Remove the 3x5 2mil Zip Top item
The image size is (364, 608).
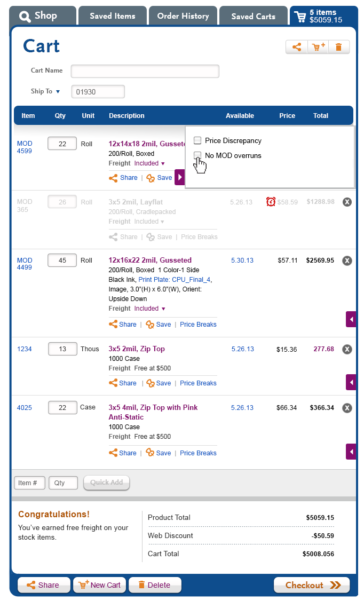(x=347, y=349)
